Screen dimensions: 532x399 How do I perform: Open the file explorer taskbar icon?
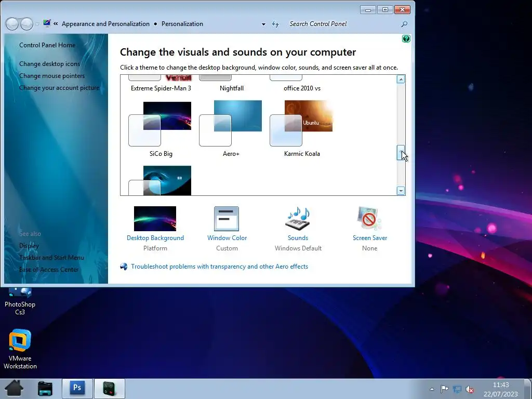click(x=45, y=389)
